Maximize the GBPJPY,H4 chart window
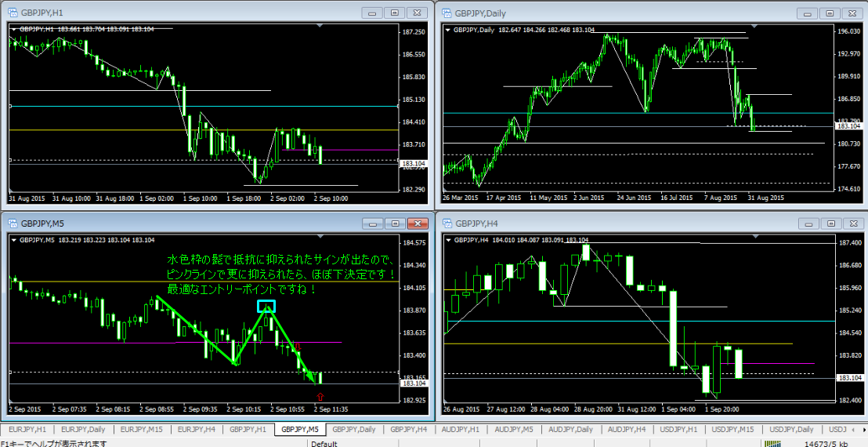 coord(832,223)
